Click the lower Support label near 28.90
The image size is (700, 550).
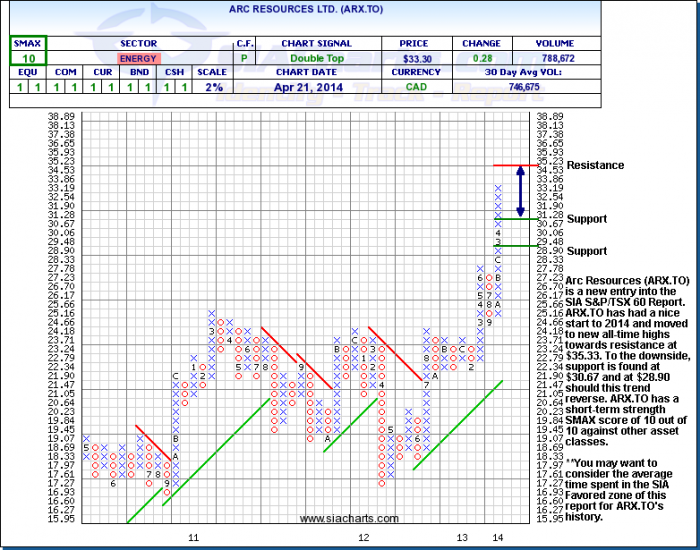click(x=586, y=250)
